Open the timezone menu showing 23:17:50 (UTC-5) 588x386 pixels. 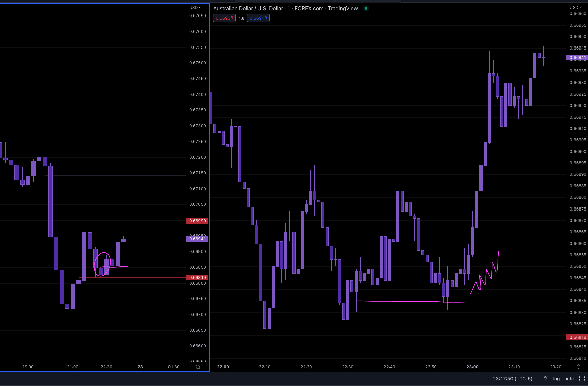[513, 379]
